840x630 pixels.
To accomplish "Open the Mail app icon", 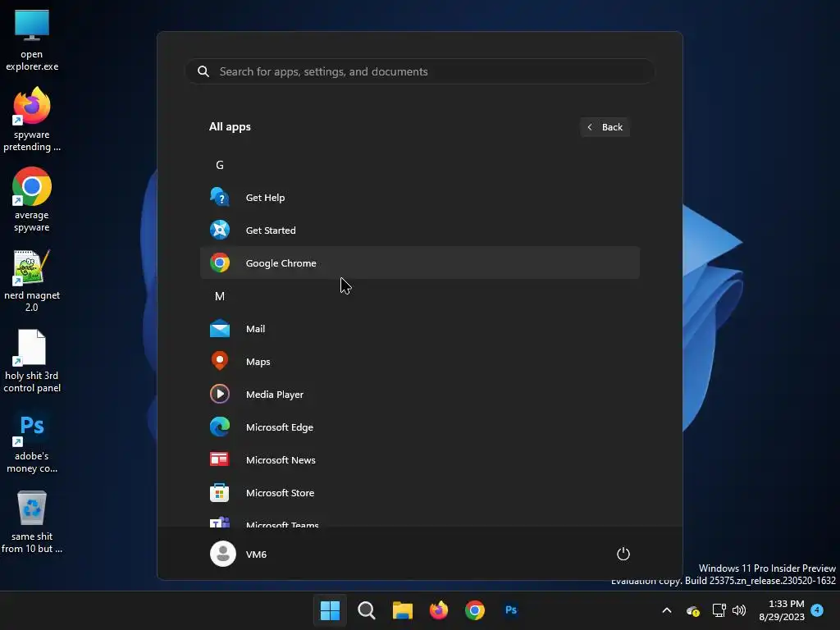I will pyautogui.click(x=220, y=328).
